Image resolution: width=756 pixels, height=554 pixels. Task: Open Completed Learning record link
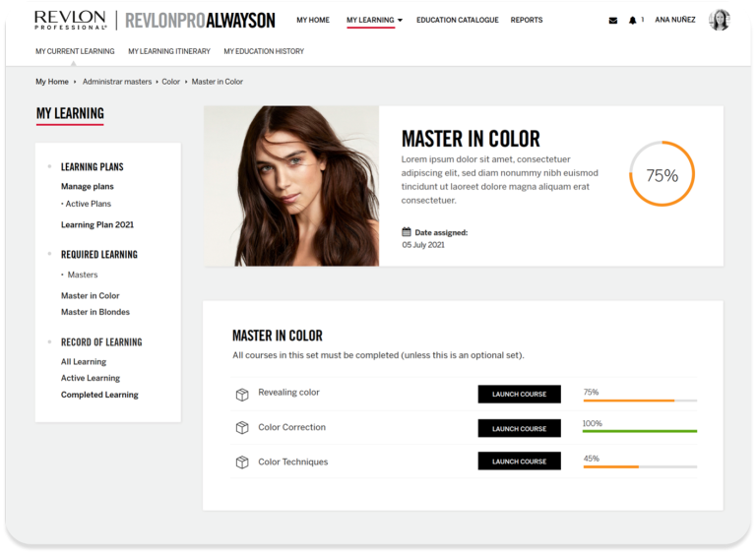pyautogui.click(x=99, y=395)
